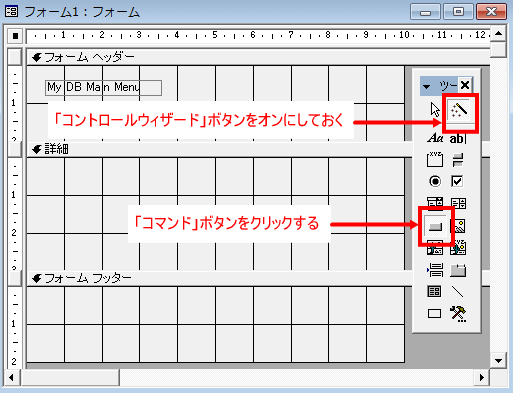Select the Option Group tool
Viewport: 513px width, 393px height.
click(435, 160)
